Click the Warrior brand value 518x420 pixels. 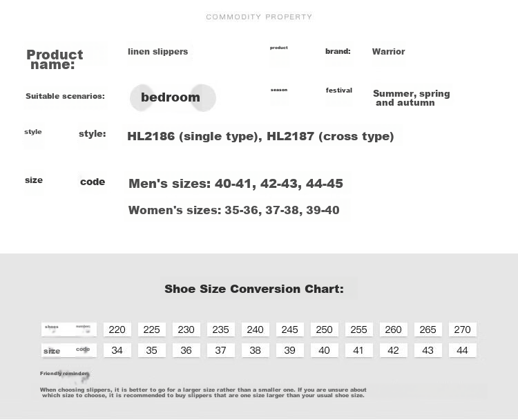(x=388, y=52)
